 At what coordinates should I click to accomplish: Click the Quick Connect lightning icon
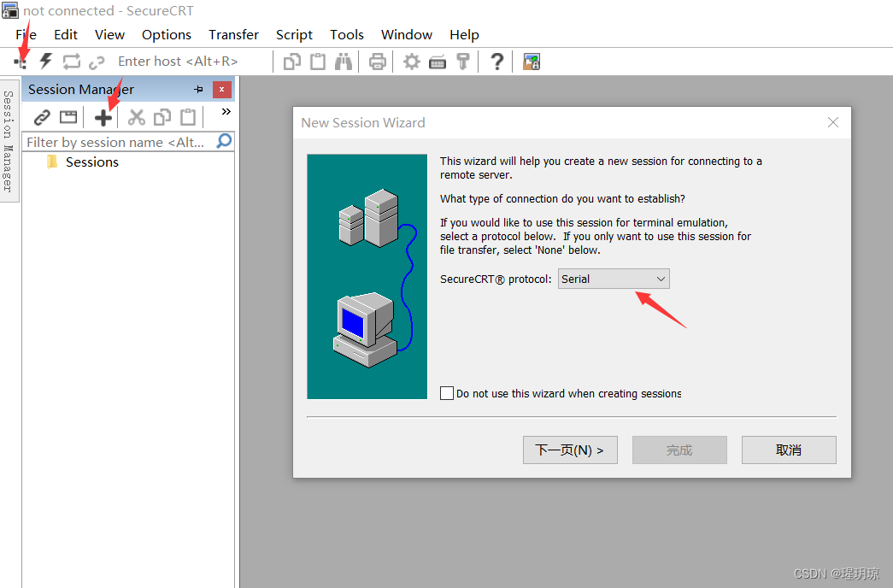(45, 61)
